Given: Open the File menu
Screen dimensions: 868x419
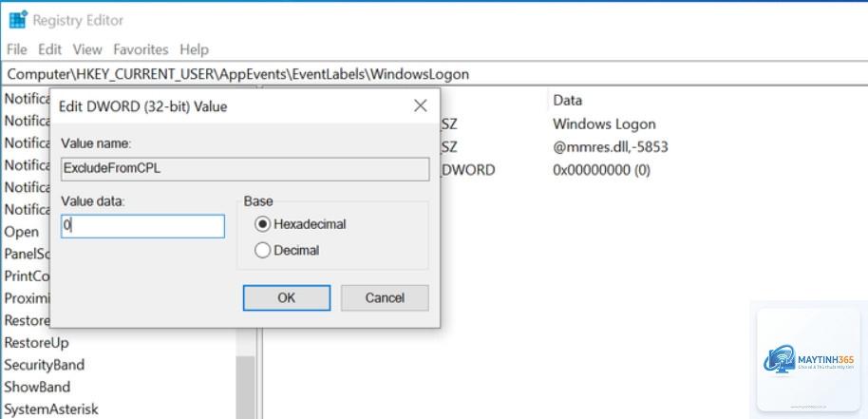Looking at the screenshot, I should [16, 49].
